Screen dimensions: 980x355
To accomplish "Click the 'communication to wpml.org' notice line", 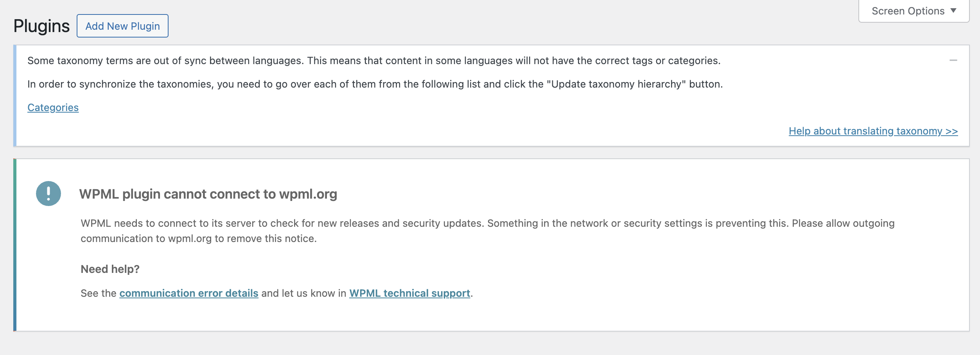I will (198, 238).
